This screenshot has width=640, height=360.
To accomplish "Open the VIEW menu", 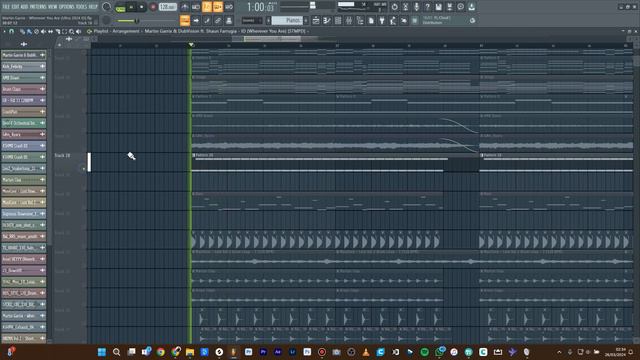I will click(x=53, y=7).
